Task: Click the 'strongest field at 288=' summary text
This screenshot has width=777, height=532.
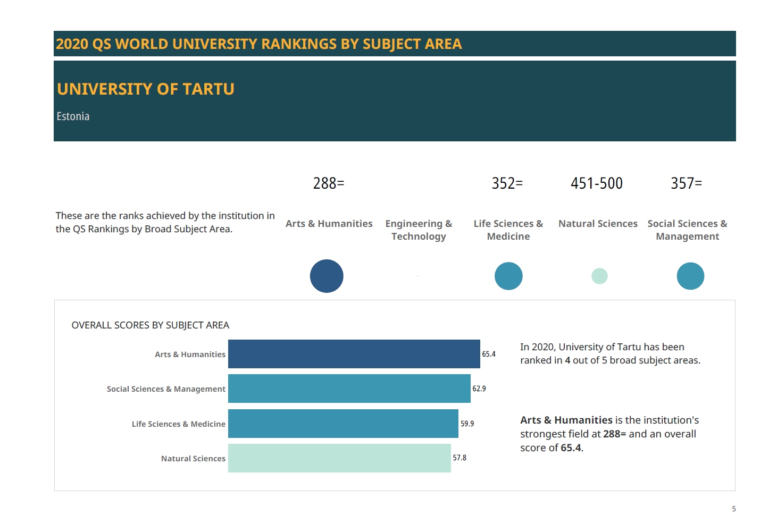Action: (x=609, y=434)
